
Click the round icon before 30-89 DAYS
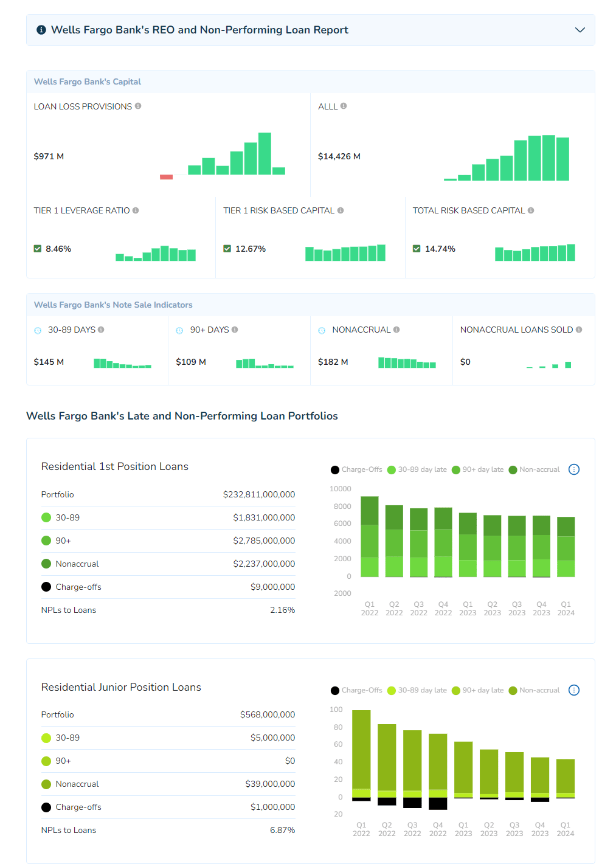38,330
